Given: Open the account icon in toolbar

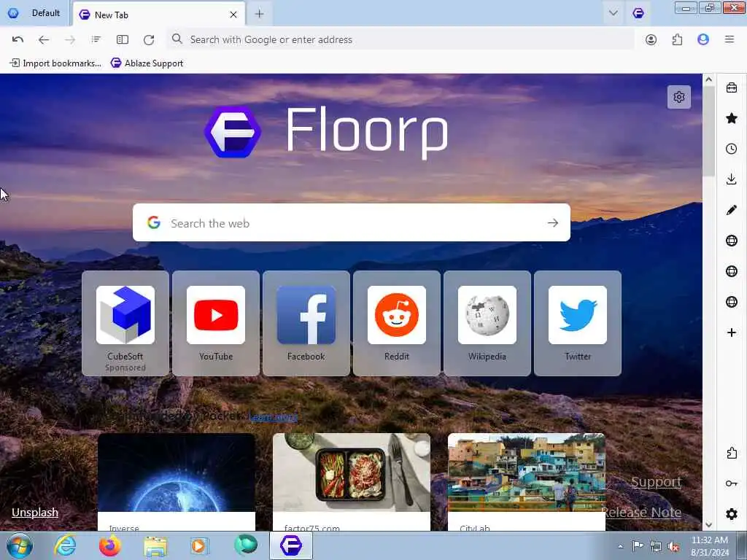Looking at the screenshot, I should [651, 39].
